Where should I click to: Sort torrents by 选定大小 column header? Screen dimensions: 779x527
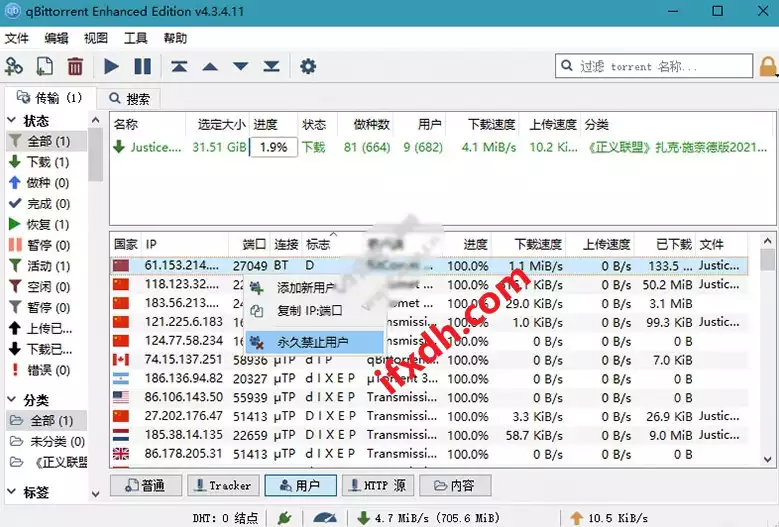tap(218, 124)
